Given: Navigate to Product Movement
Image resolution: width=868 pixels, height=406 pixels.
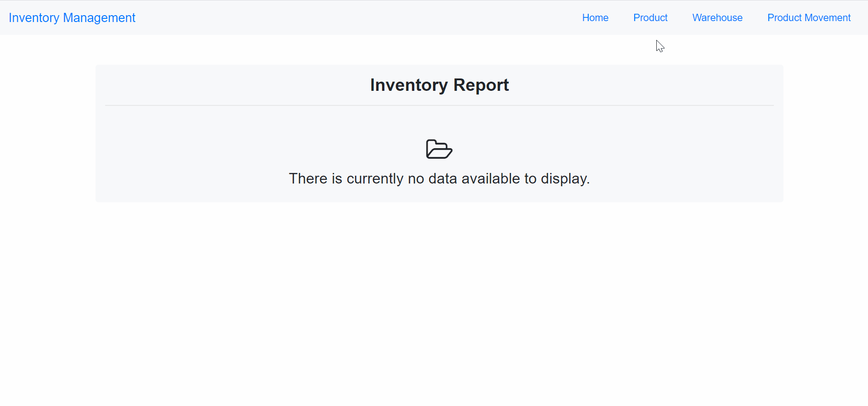Looking at the screenshot, I should (809, 17).
